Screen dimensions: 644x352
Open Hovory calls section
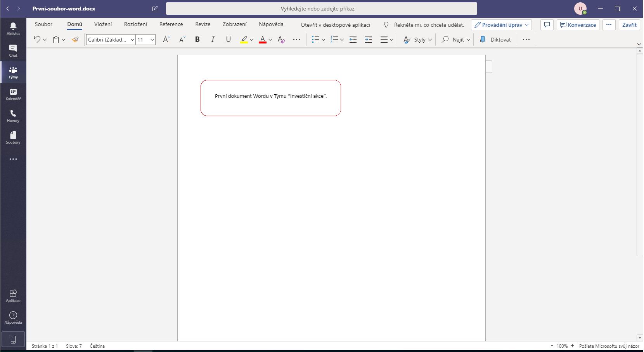[13, 116]
